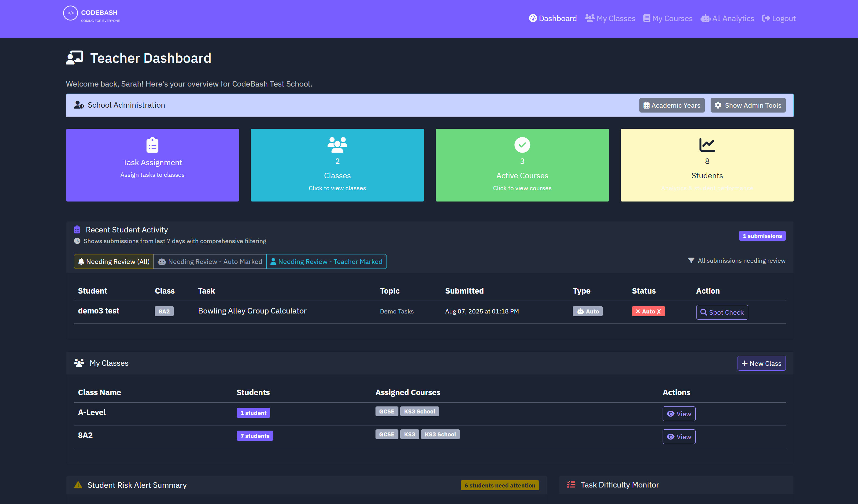Screen dimensions: 858x504
Task: Click the Demo Tasks topic cell
Action: coord(397,311)
